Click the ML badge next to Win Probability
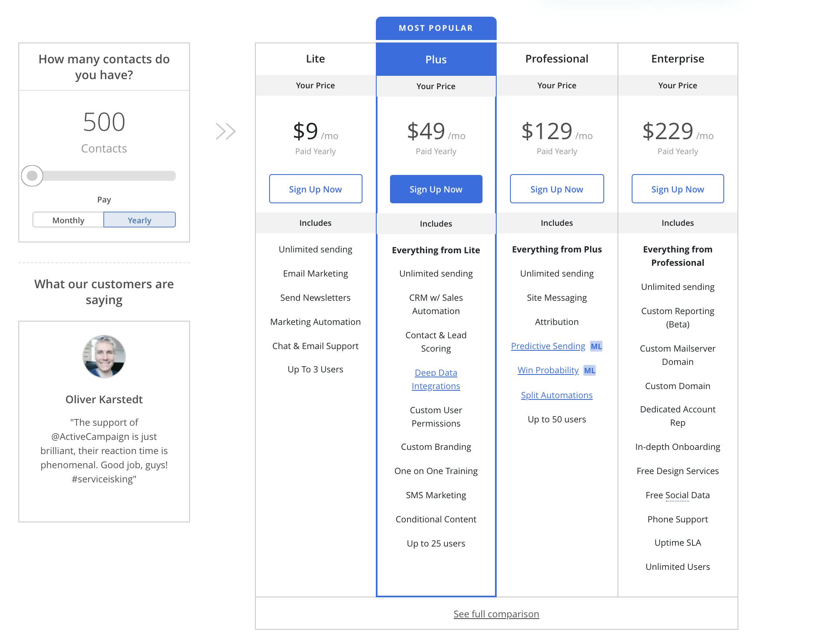Screen dimensions: 815x644 [x=590, y=370]
